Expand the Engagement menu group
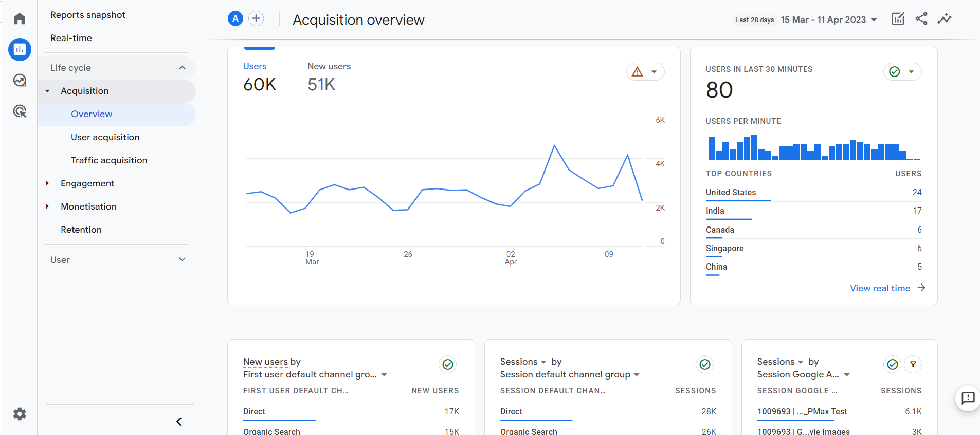This screenshot has width=980, height=435. [47, 183]
